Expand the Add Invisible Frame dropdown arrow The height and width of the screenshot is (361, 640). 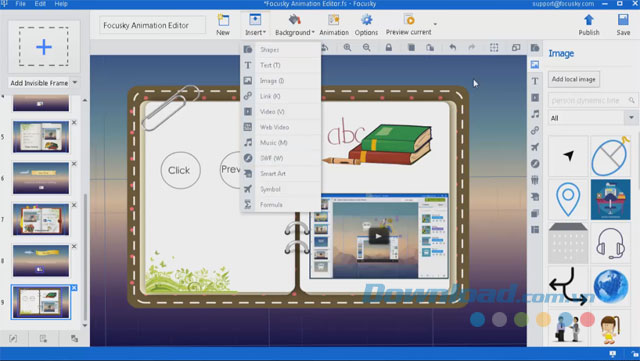pos(75,82)
